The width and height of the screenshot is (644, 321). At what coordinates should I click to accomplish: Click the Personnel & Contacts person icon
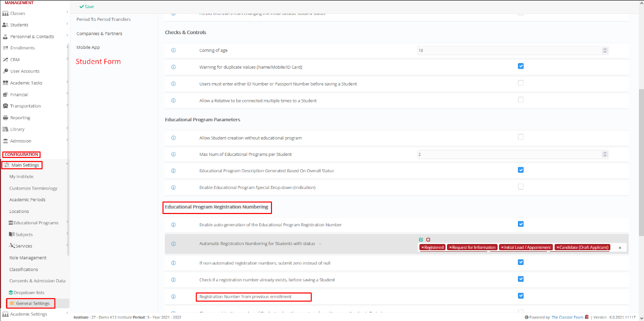pos(6,37)
